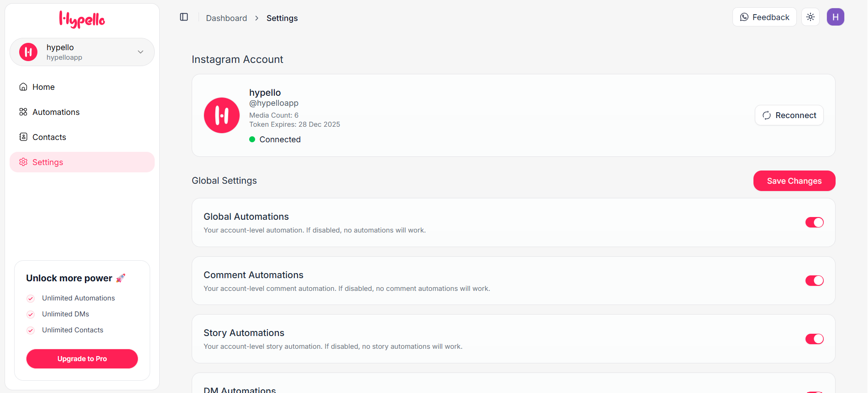Image resolution: width=868 pixels, height=393 pixels.
Task: Open the Contacts menu item
Action: [x=49, y=137]
